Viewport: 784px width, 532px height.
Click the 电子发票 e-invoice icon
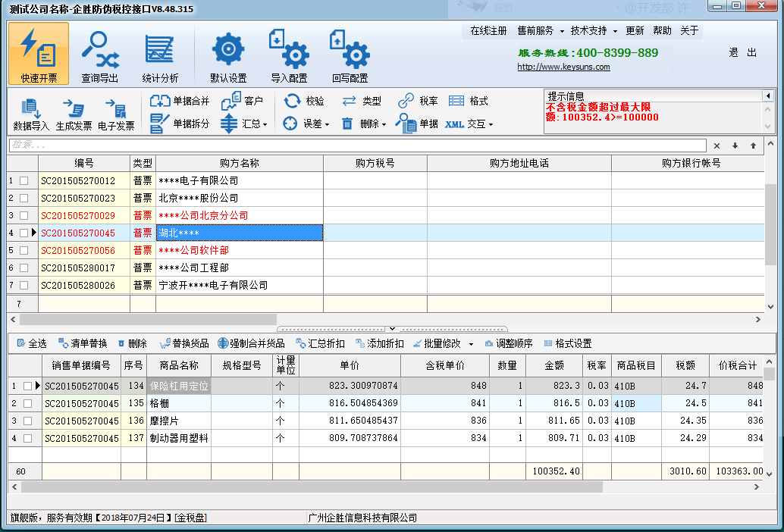point(116,114)
